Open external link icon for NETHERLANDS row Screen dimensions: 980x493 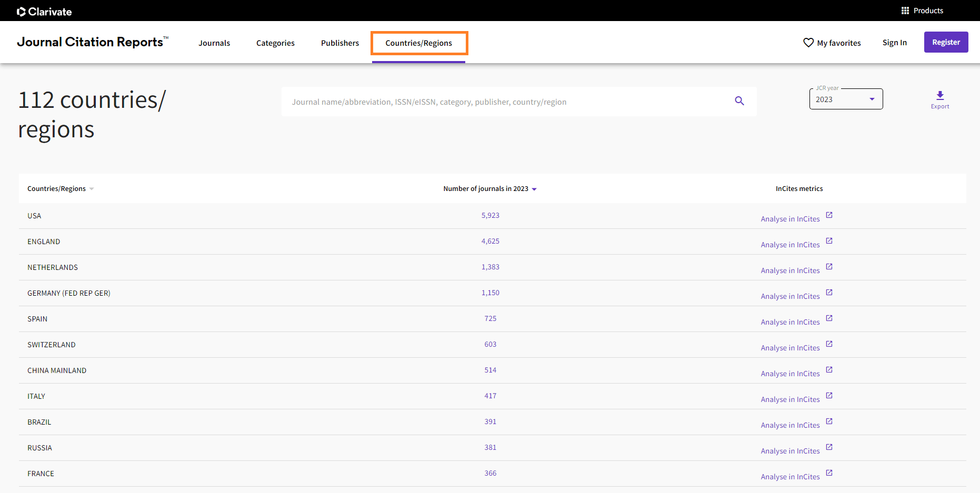point(829,266)
